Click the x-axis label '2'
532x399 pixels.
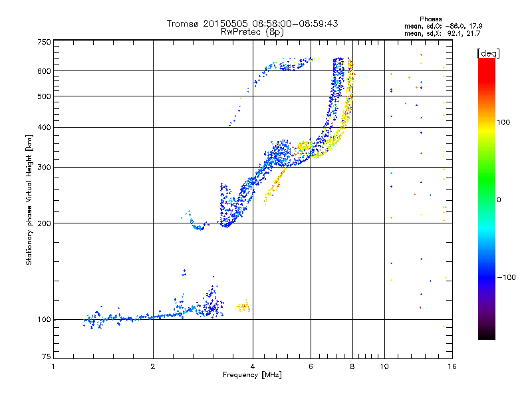(x=153, y=366)
